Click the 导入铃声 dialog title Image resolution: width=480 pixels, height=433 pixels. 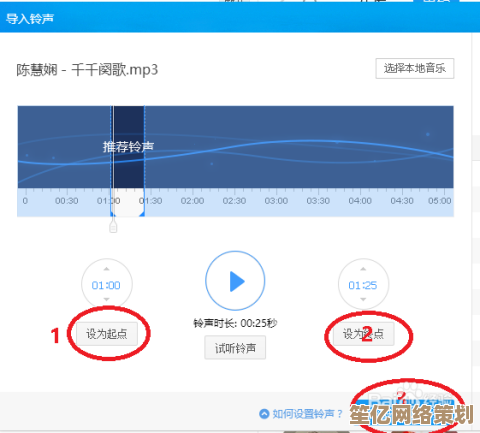coord(30,19)
